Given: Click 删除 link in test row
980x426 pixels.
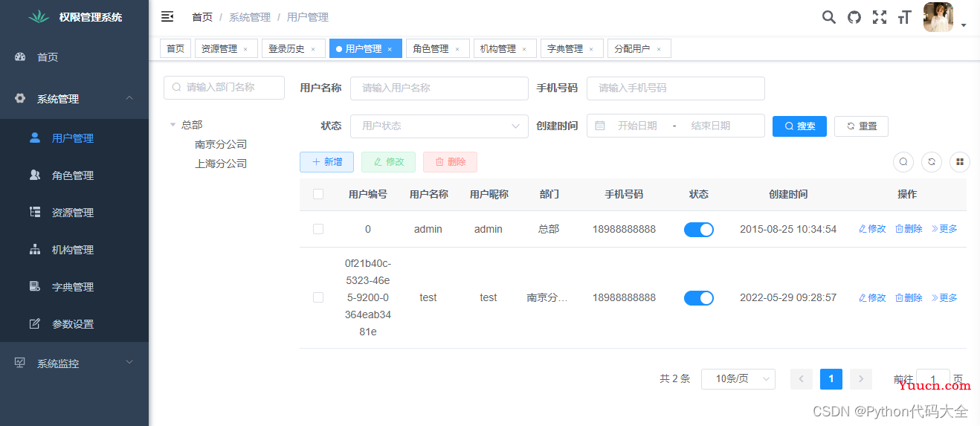Looking at the screenshot, I should pyautogui.click(x=909, y=297).
